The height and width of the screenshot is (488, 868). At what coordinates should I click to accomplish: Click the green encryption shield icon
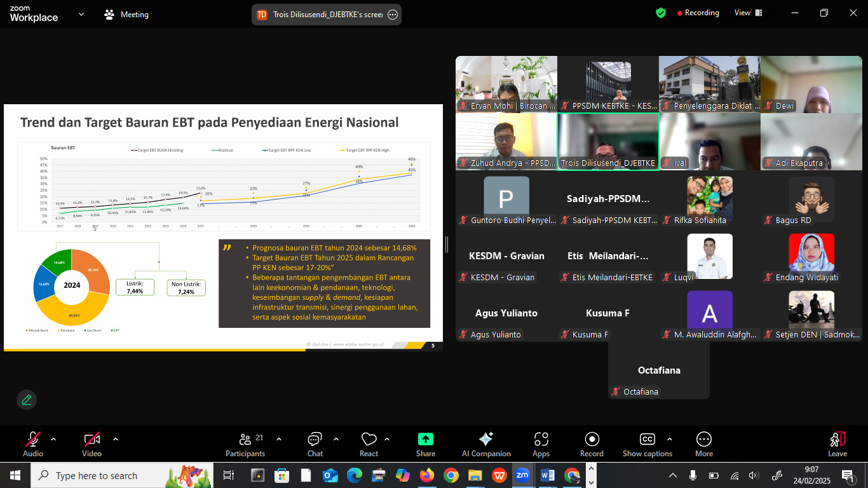(661, 13)
